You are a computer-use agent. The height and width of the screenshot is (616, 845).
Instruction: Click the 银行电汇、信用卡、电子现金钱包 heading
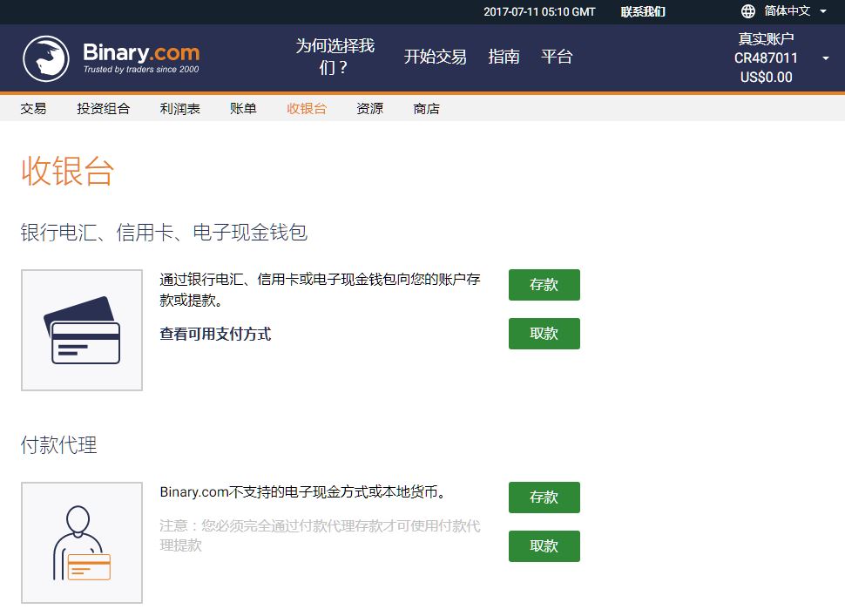164,233
